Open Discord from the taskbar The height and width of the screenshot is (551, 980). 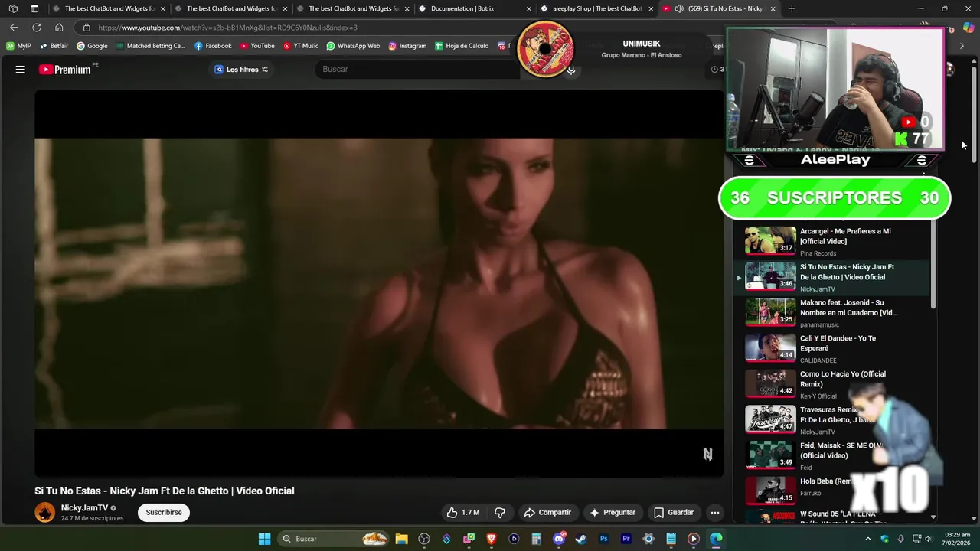pyautogui.click(x=559, y=539)
